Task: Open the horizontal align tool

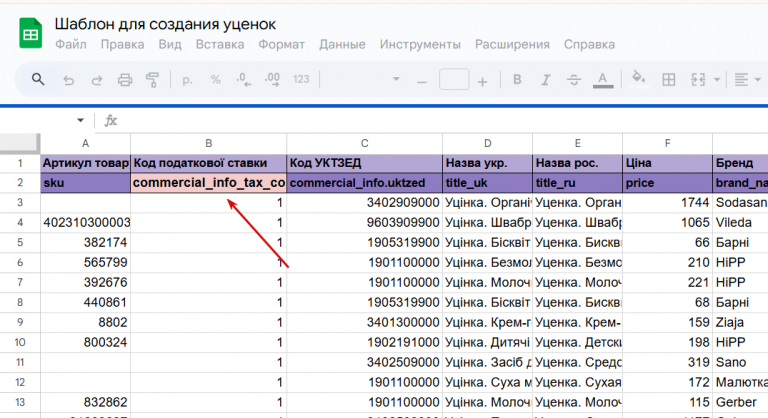Action: (742, 79)
